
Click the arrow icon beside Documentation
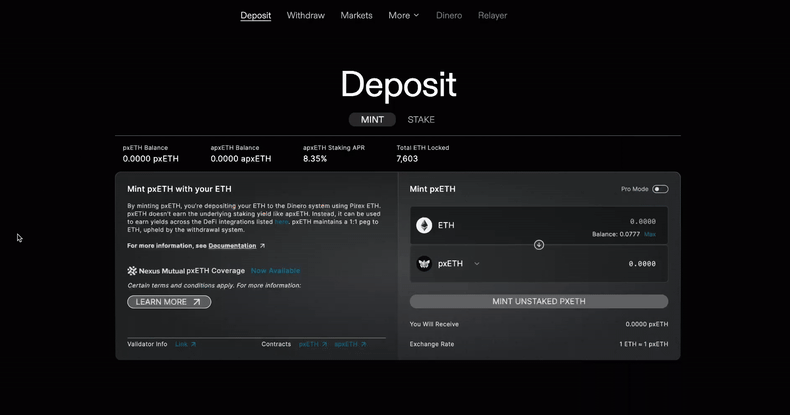tap(262, 246)
